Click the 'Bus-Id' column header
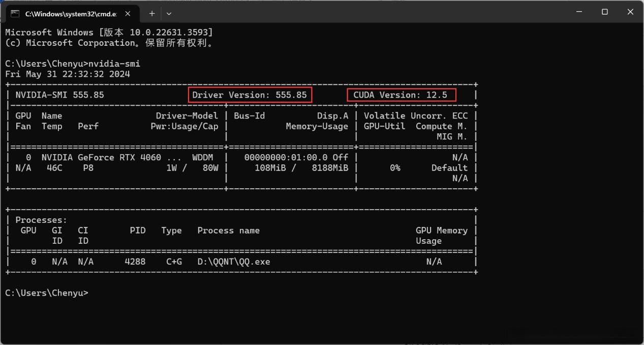The image size is (644, 345). tap(250, 116)
